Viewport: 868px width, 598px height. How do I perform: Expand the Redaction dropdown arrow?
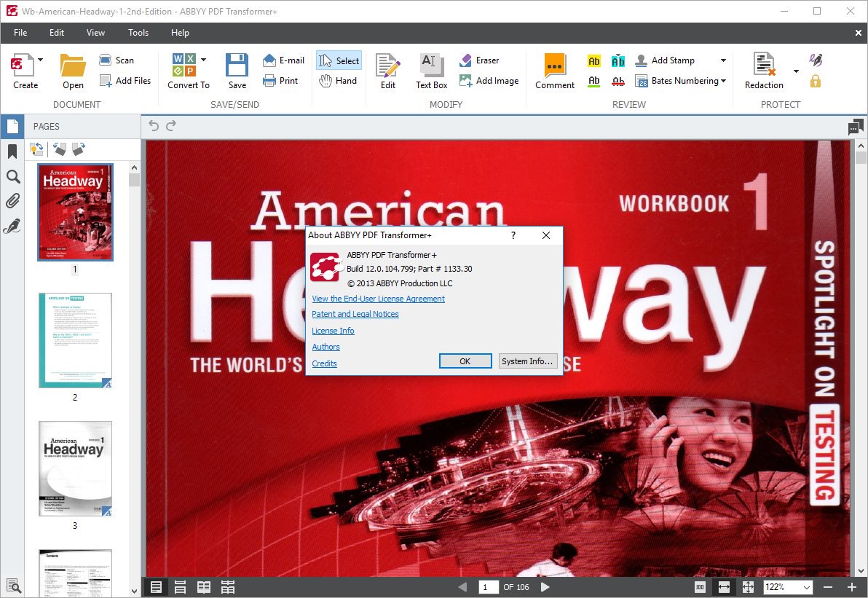pyautogui.click(x=796, y=71)
